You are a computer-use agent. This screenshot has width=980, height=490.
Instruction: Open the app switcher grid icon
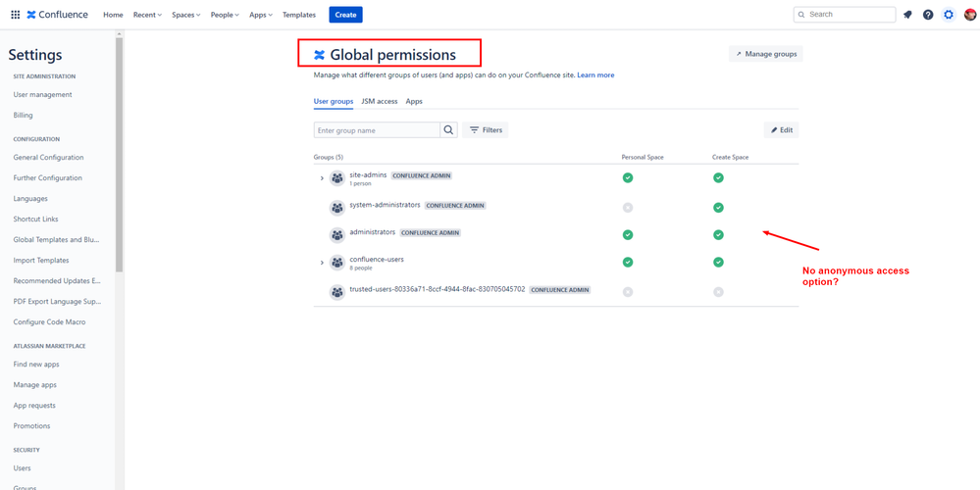(15, 15)
